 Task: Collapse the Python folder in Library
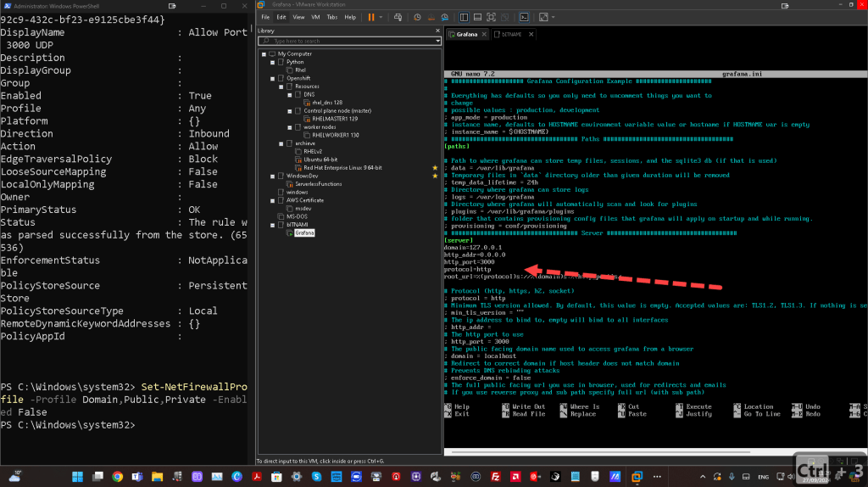[272, 63]
